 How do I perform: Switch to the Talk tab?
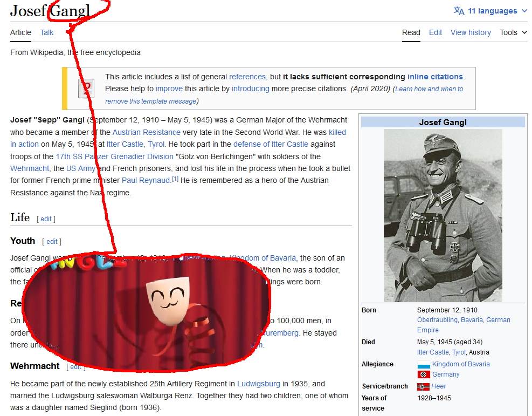46,32
